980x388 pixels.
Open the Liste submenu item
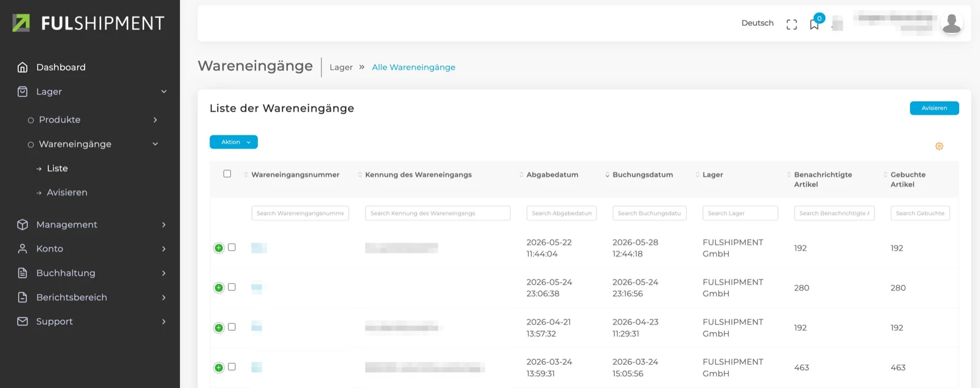[x=58, y=169]
